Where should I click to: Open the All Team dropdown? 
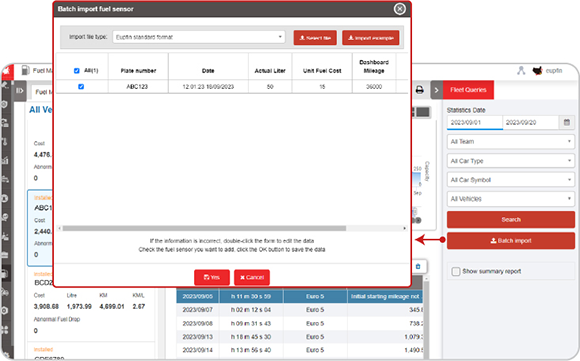(511, 142)
